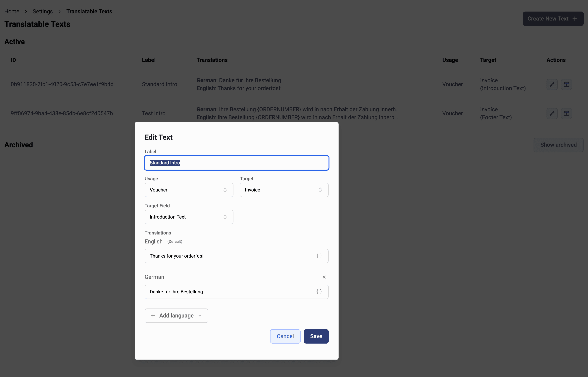Click archive icon for Standard Intro row

pos(566,84)
